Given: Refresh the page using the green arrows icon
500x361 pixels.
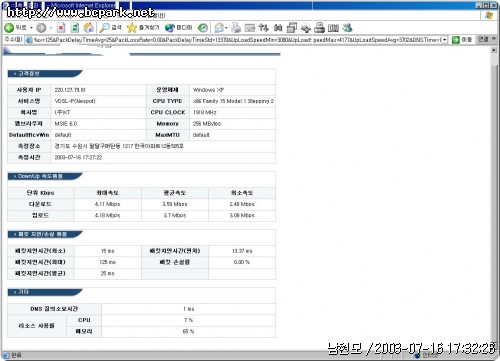Looking at the screenshot, I should point(75,28).
